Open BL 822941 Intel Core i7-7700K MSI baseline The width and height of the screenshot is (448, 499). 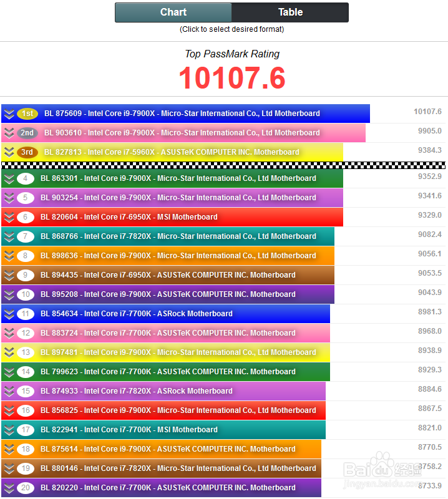coord(129,430)
